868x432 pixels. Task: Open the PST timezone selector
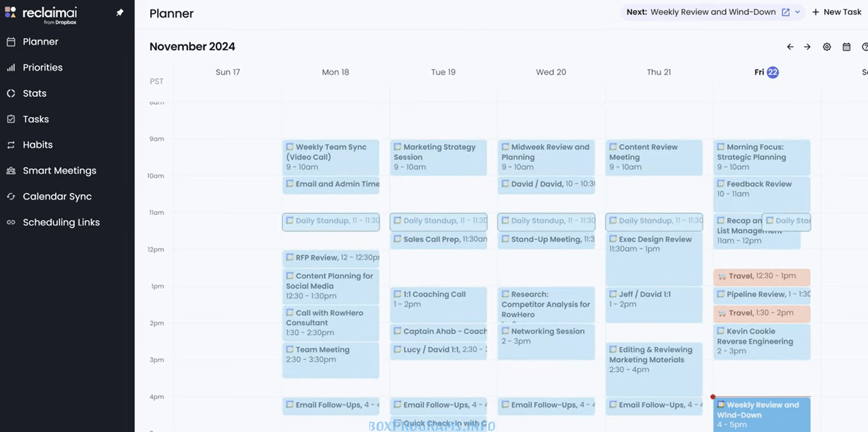click(156, 81)
